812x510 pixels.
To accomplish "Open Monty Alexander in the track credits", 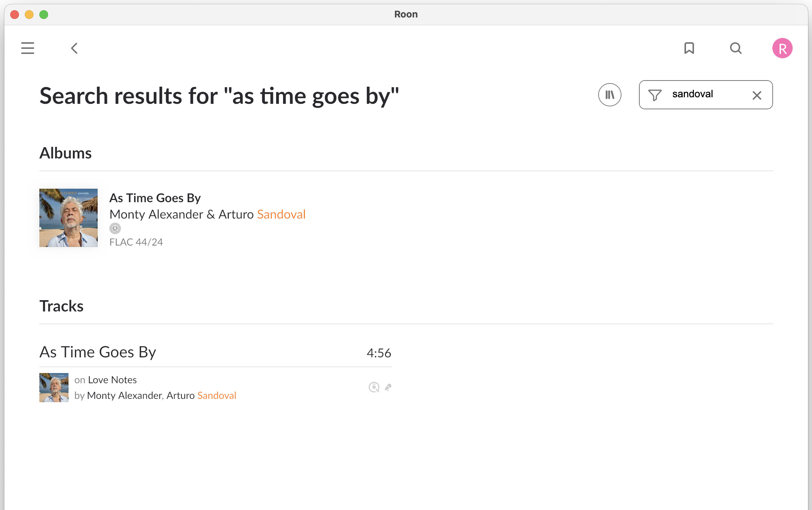I will tap(125, 396).
